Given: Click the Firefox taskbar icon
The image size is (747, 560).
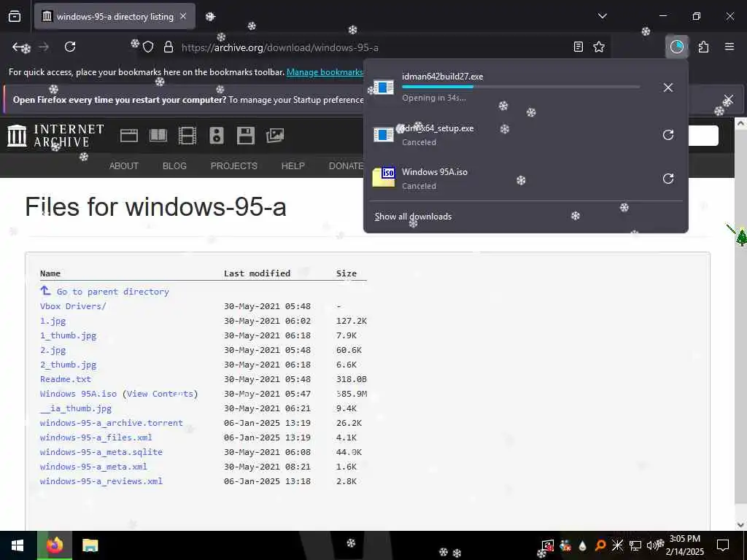Looking at the screenshot, I should pos(55,545).
